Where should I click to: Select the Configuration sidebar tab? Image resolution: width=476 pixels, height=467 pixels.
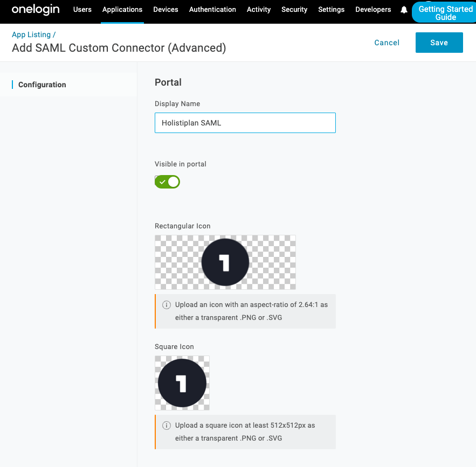click(x=42, y=85)
